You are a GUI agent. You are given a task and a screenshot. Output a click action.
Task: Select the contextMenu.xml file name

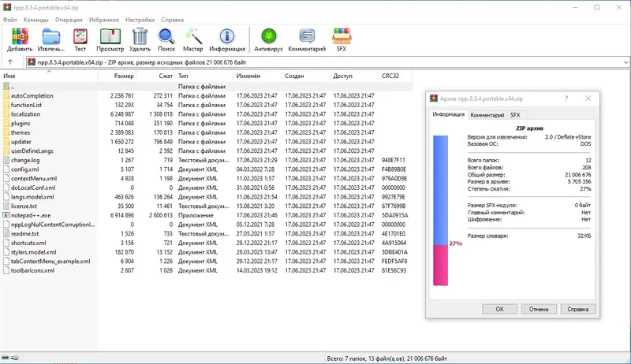tap(34, 178)
